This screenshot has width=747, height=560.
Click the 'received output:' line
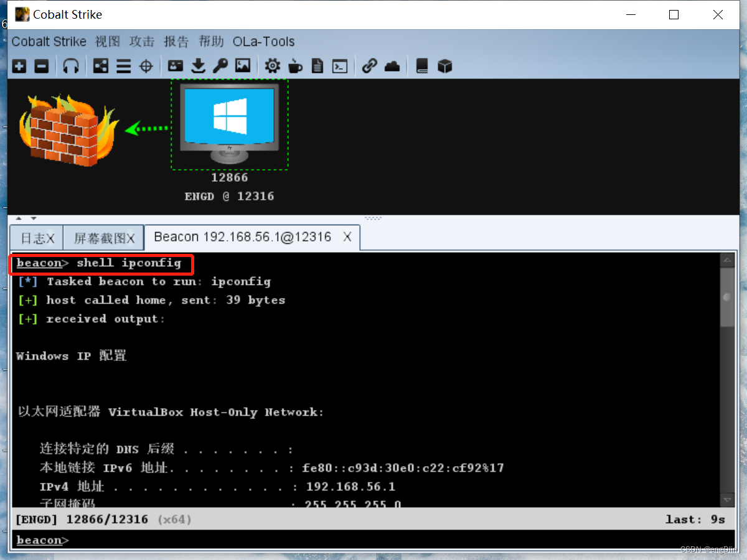tap(92, 319)
